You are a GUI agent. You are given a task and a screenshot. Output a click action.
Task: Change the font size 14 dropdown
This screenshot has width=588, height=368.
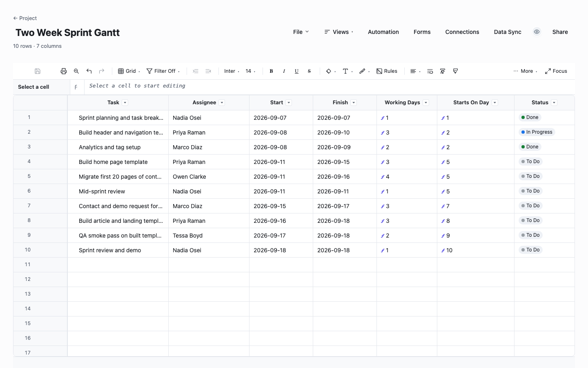[251, 71]
